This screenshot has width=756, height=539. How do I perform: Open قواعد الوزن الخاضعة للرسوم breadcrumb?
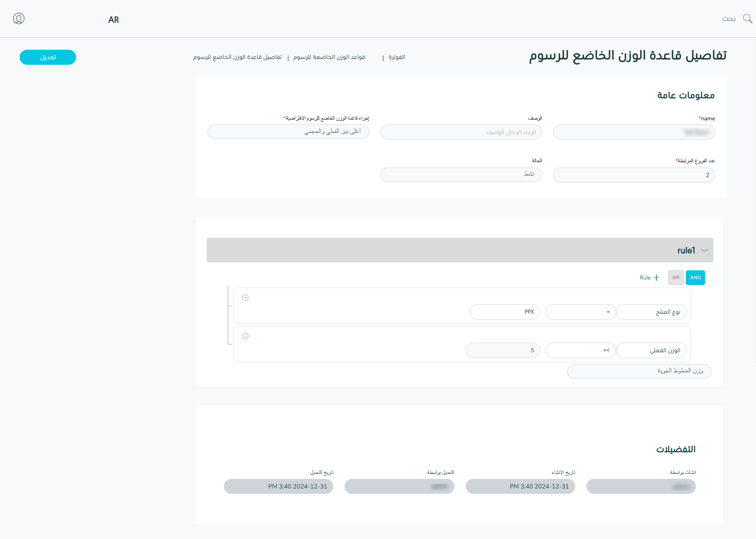(x=329, y=57)
